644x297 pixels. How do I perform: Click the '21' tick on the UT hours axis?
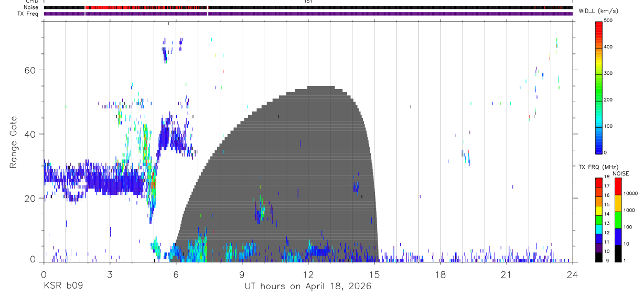(x=507, y=274)
